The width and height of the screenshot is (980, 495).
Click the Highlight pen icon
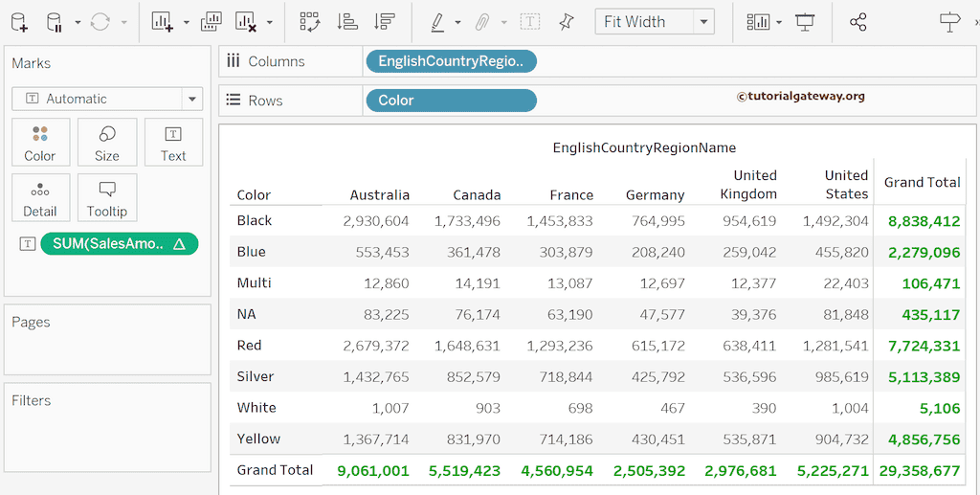point(436,21)
